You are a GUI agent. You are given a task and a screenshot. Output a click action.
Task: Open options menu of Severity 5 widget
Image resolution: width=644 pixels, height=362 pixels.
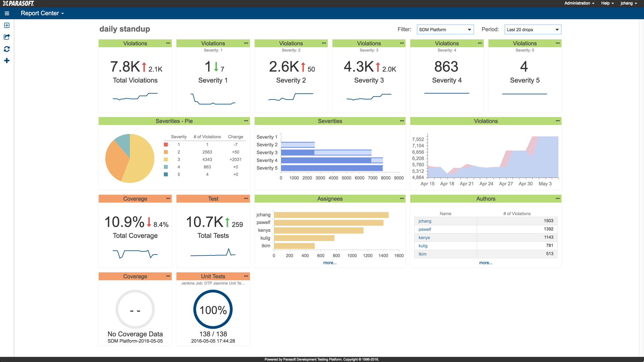click(558, 43)
